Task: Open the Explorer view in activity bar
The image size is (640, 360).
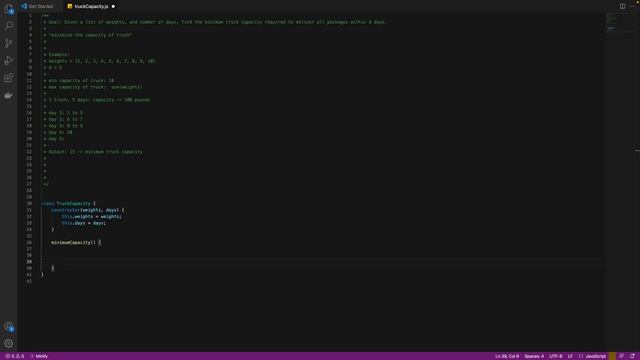Action: 9,9
